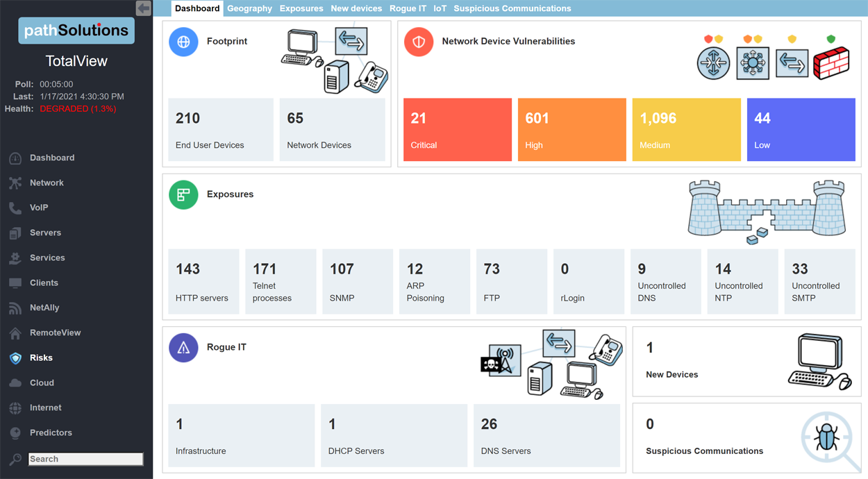The image size is (868, 479).
Task: Switch to the Geography tab
Action: [249, 8]
